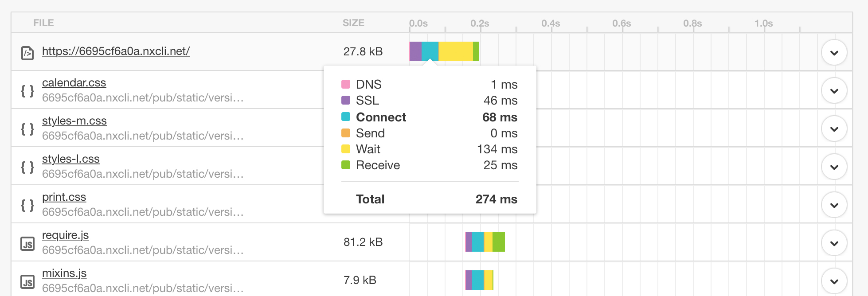Expand the require.js request row
Viewport: 868px width, 296px height.
[834, 243]
